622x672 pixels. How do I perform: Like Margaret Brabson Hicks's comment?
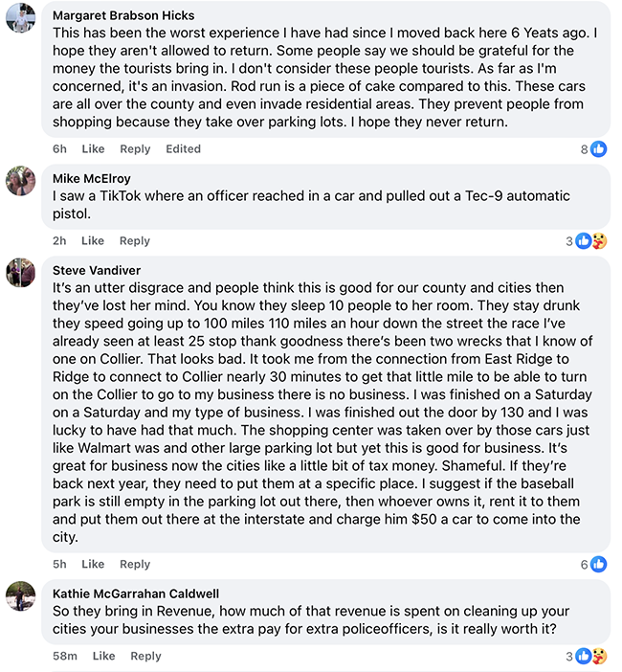click(93, 149)
